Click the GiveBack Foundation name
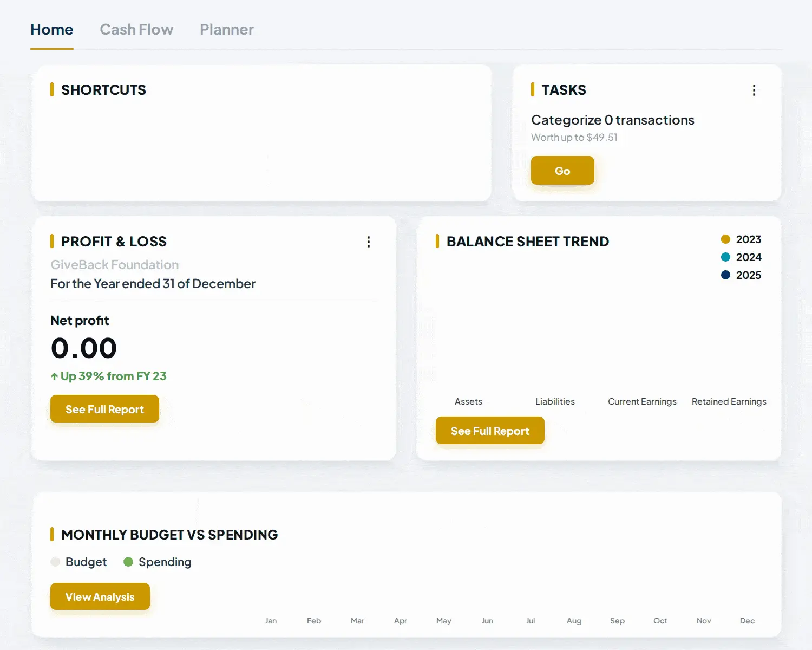The height and width of the screenshot is (650, 812). 115,265
